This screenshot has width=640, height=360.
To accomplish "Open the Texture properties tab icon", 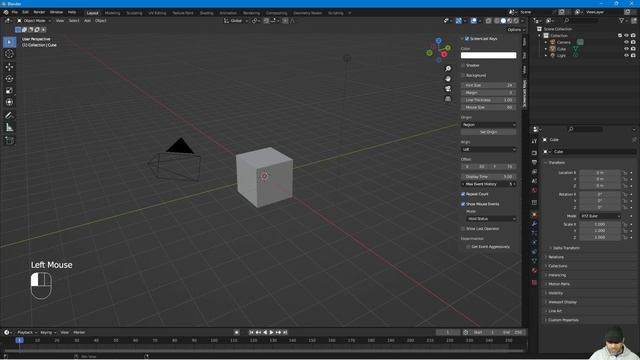I will pyautogui.click(x=534, y=282).
